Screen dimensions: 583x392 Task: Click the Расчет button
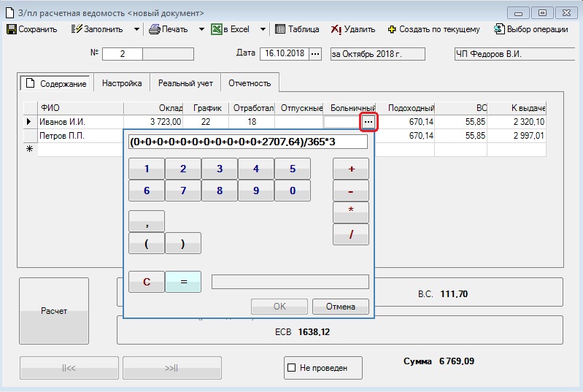point(53,311)
